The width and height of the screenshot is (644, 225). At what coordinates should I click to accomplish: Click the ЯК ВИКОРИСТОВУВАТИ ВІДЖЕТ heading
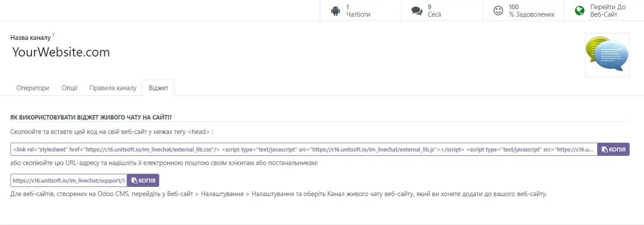coord(91,118)
